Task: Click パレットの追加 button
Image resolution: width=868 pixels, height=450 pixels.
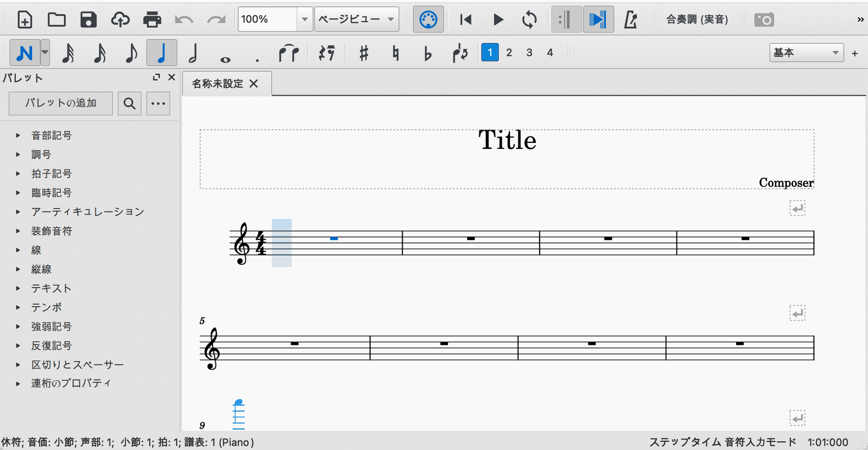Action: [61, 103]
